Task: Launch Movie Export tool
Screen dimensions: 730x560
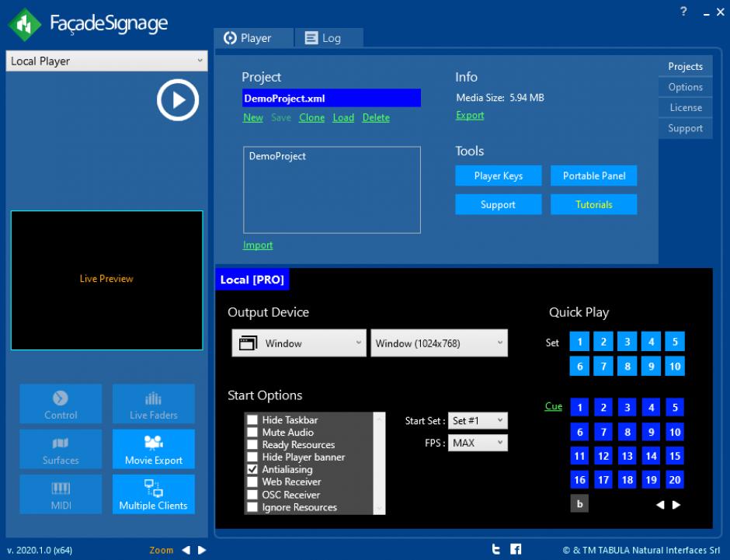Action: (154, 449)
